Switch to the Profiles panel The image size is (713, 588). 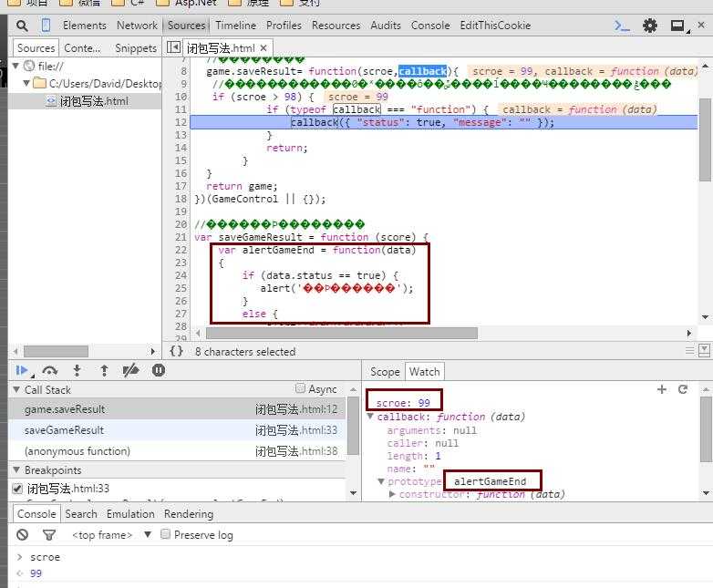pos(284,26)
